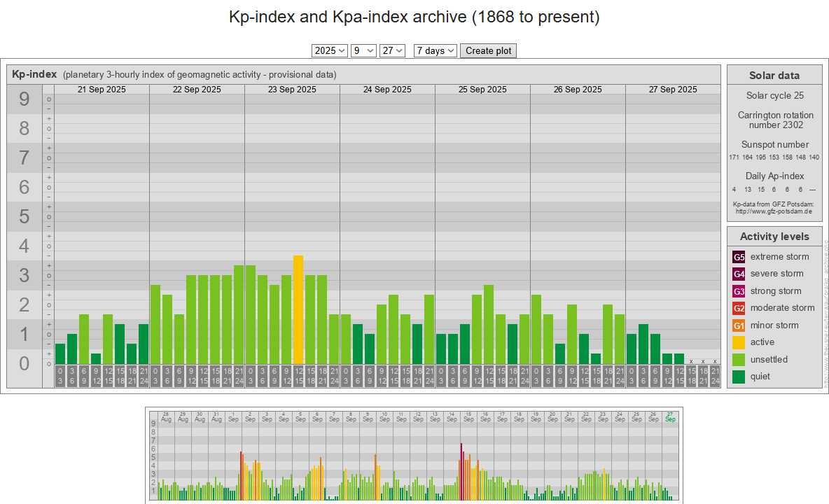Click the yellow 'active' legend swatch
This screenshot has height=504, width=829.
[x=739, y=342]
